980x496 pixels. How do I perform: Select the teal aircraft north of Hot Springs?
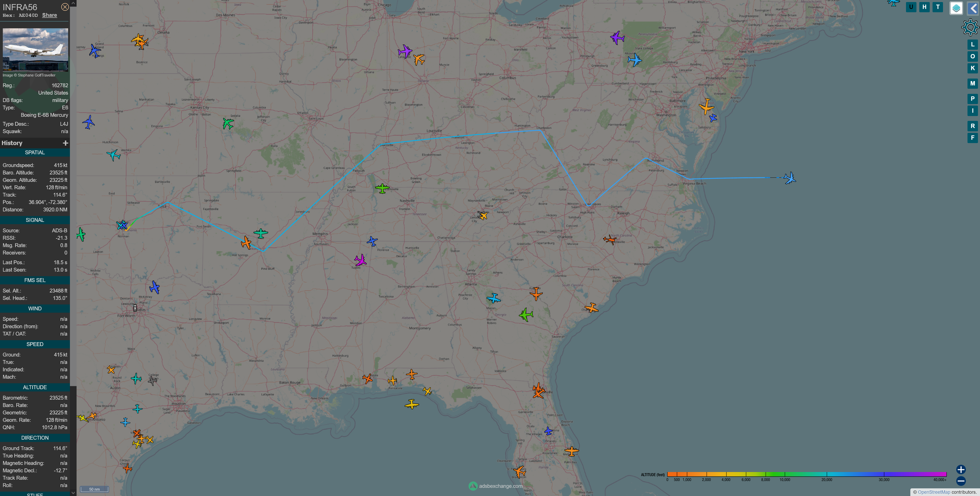click(x=261, y=233)
